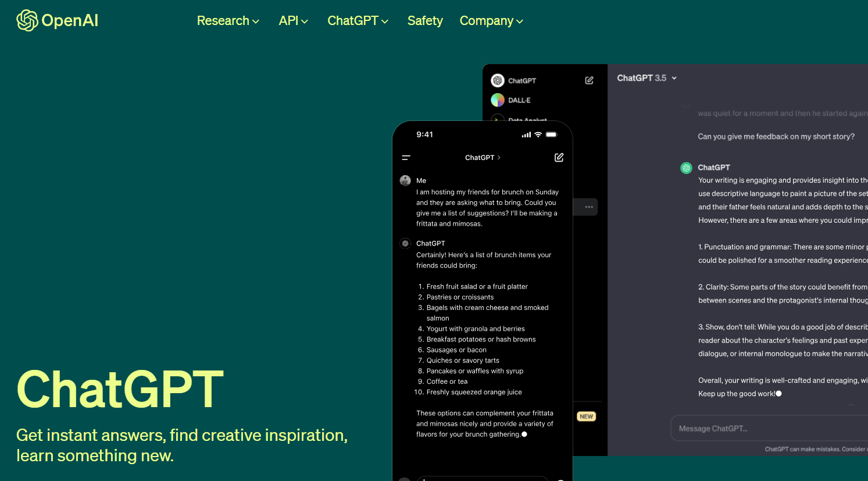Select DALL·E icon in desktop sidebar

(x=498, y=100)
